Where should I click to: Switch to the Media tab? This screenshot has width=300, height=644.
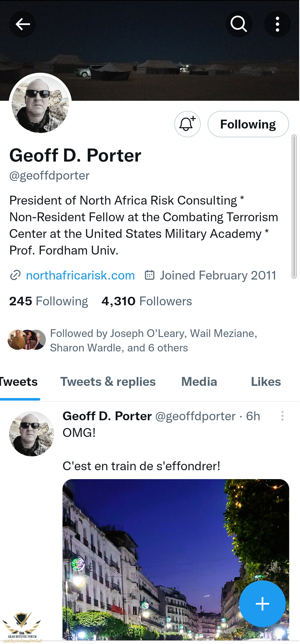(199, 382)
